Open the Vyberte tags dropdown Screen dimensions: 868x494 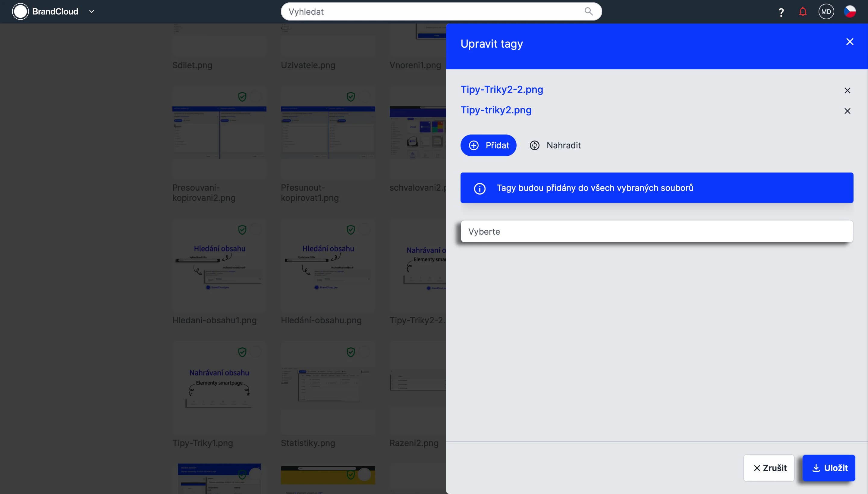(x=656, y=231)
